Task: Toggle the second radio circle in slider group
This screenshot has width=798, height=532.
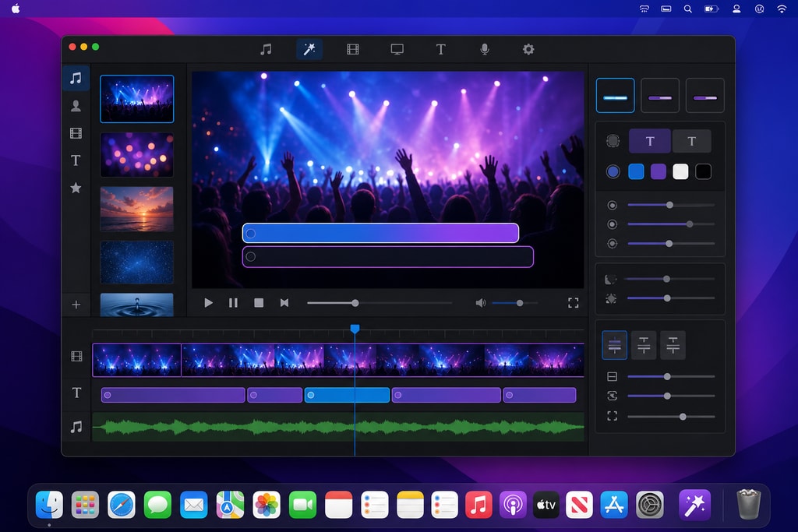Action: 613,224
